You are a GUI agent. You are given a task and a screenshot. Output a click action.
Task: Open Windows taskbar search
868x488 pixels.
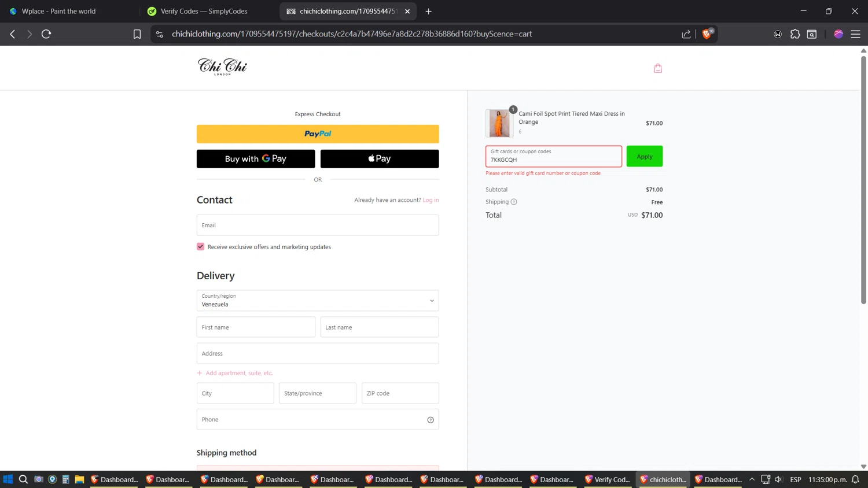[x=23, y=479]
